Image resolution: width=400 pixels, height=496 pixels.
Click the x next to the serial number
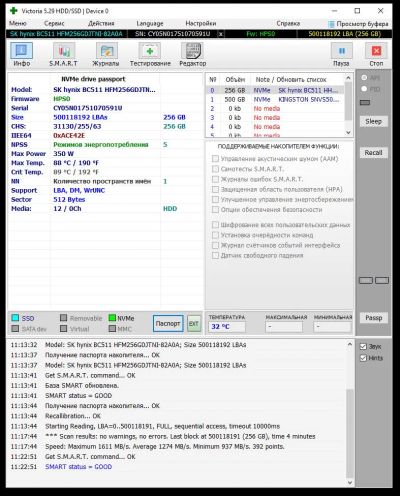(x=221, y=34)
